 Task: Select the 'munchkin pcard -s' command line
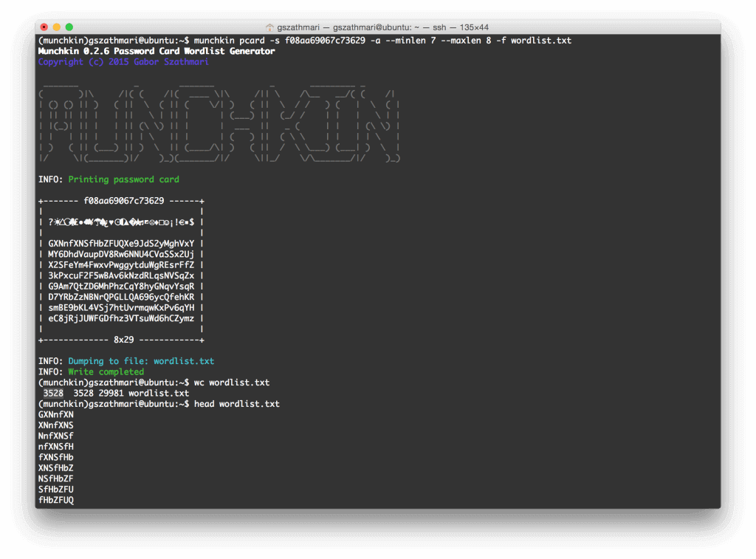tap(382, 41)
